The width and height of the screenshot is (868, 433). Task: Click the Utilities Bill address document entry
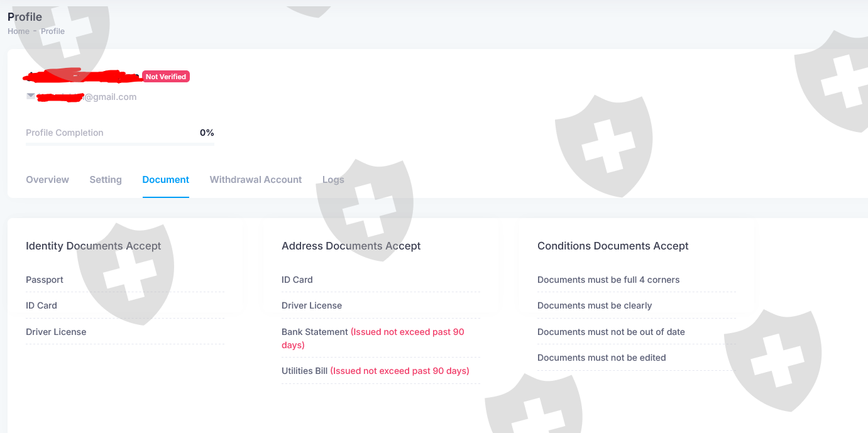pyautogui.click(x=305, y=371)
